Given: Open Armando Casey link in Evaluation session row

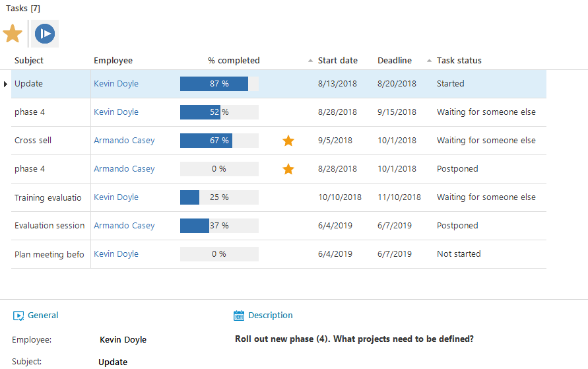Looking at the screenshot, I should [x=124, y=226].
